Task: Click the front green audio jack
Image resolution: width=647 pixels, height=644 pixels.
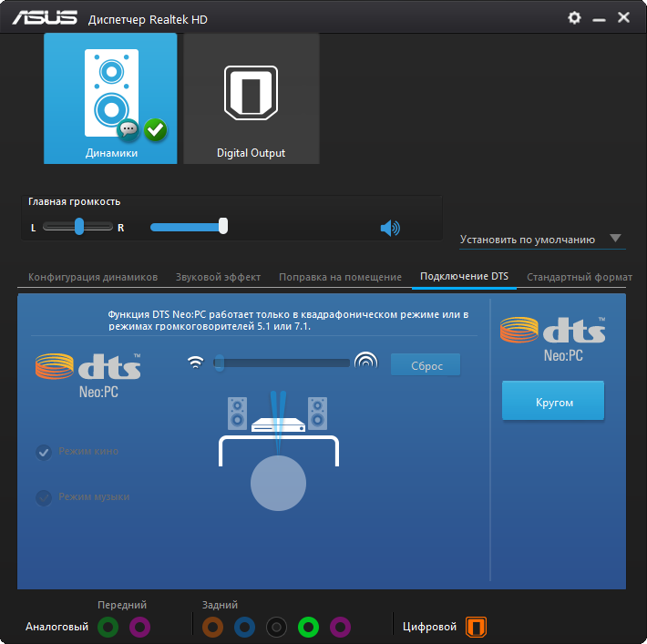Action: click(108, 627)
